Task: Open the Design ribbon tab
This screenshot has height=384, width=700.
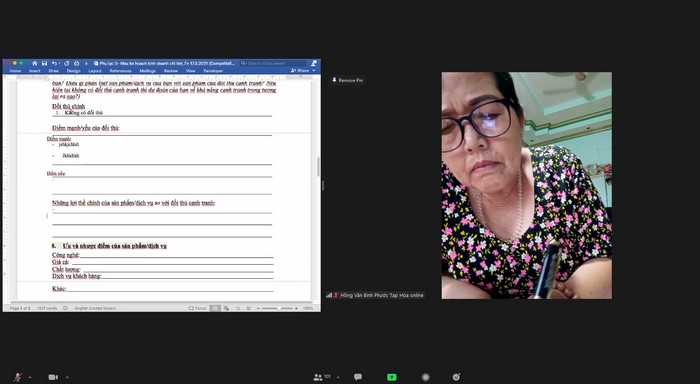Action: pyautogui.click(x=74, y=71)
